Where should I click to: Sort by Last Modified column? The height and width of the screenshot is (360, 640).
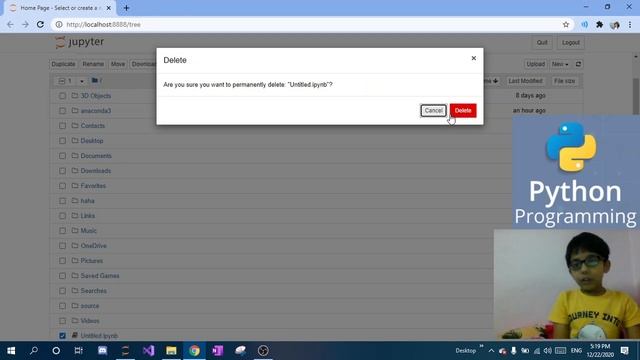point(525,81)
